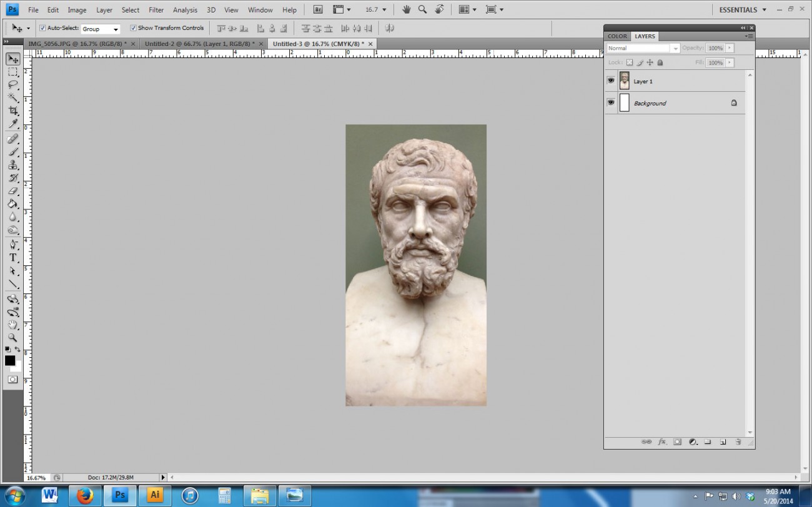Open the ESSENTIALS workspace dropdown
Image resolution: width=812 pixels, height=507 pixels.
pyautogui.click(x=743, y=9)
